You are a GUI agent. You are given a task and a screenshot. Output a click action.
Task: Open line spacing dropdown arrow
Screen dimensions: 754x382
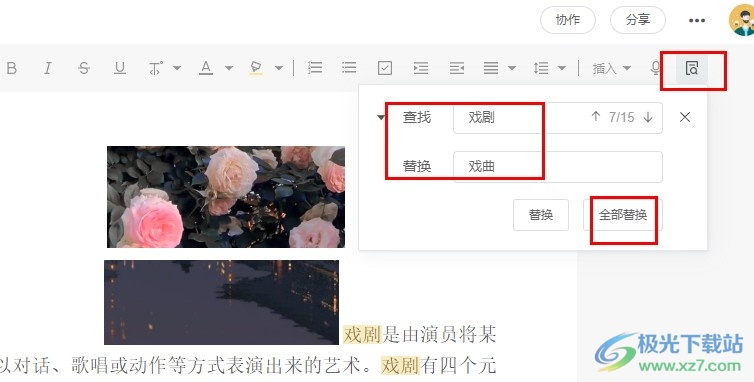(x=562, y=68)
